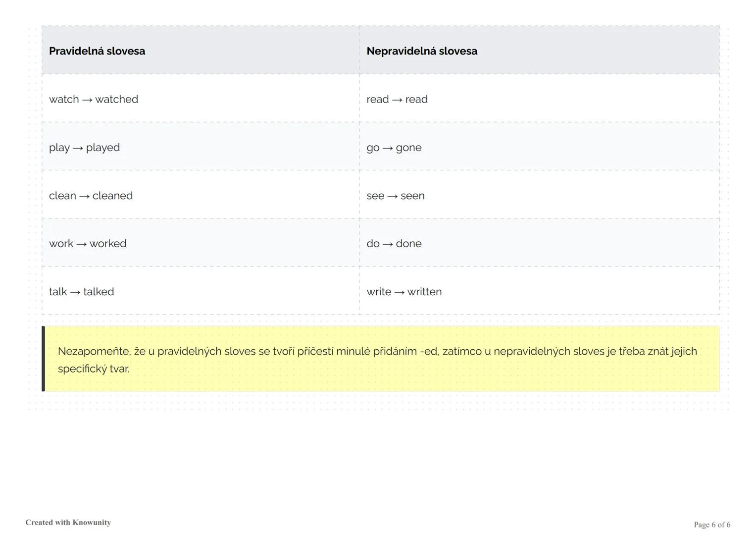Click the 'read → read' cell
This screenshot has width=756, height=535.
(397, 99)
